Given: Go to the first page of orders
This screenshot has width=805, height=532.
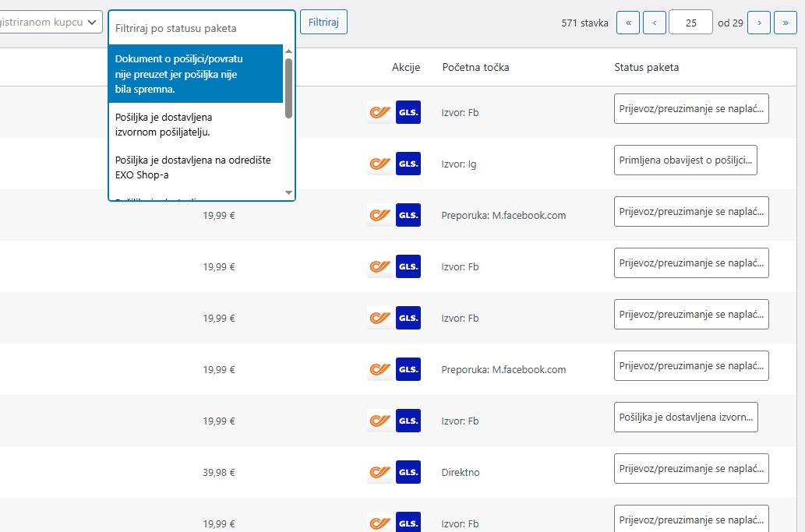Looking at the screenshot, I should click(627, 23).
